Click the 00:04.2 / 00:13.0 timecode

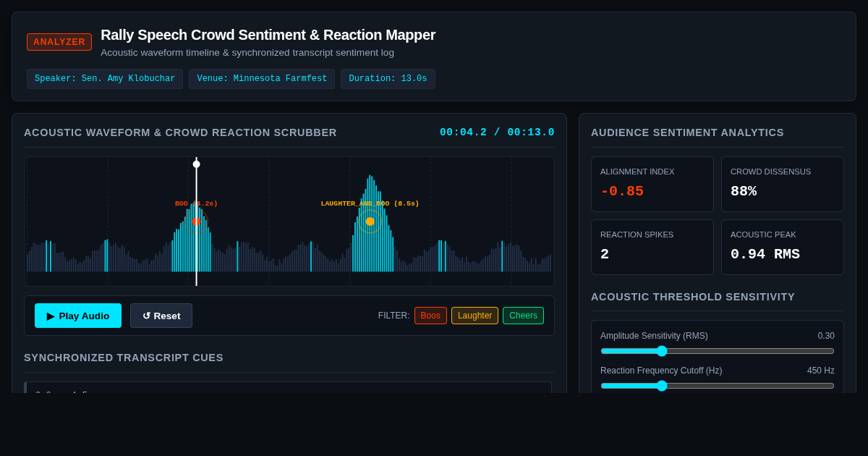point(497,132)
